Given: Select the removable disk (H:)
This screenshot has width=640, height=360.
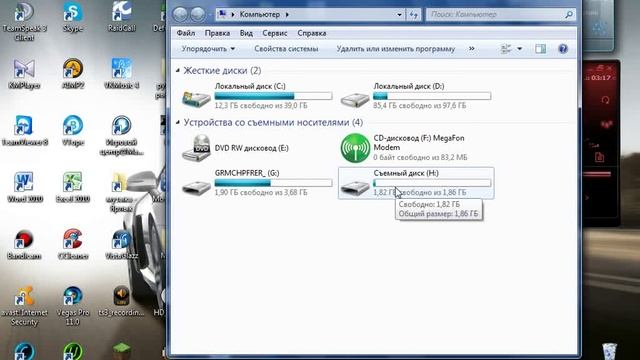Looking at the screenshot, I should pyautogui.click(x=416, y=183).
